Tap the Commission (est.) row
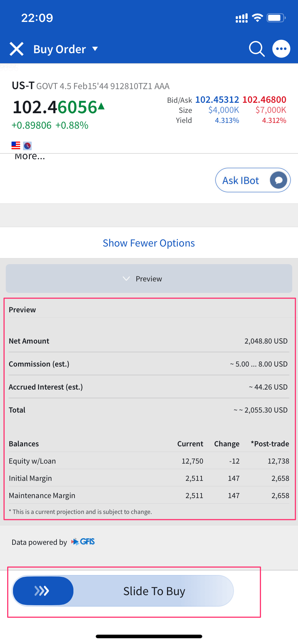The width and height of the screenshot is (298, 644). [148, 364]
